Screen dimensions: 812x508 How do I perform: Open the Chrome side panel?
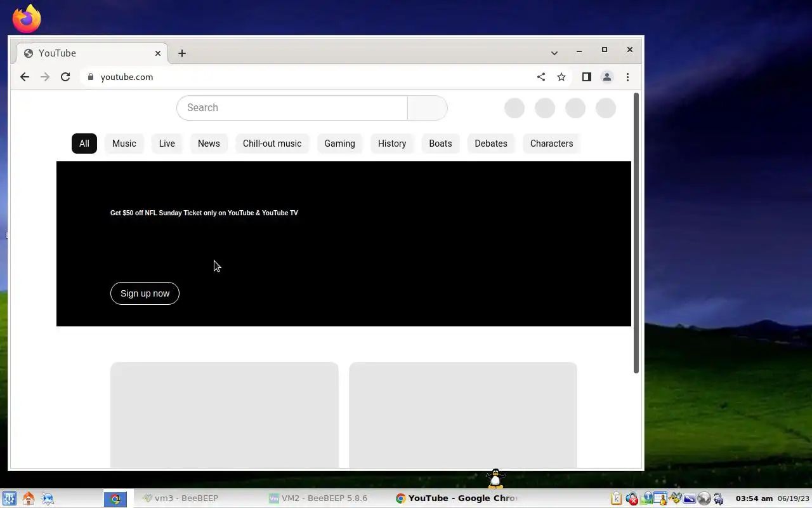587,77
